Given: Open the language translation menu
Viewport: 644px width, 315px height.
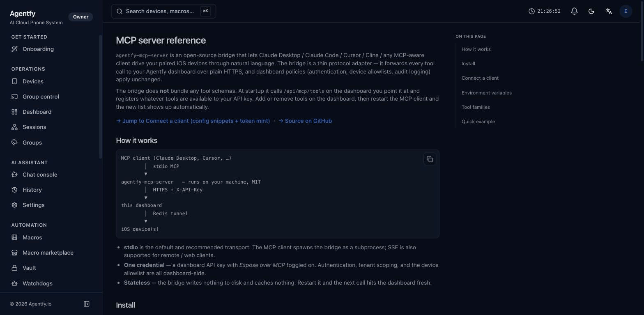Looking at the screenshot, I should 609,11.
